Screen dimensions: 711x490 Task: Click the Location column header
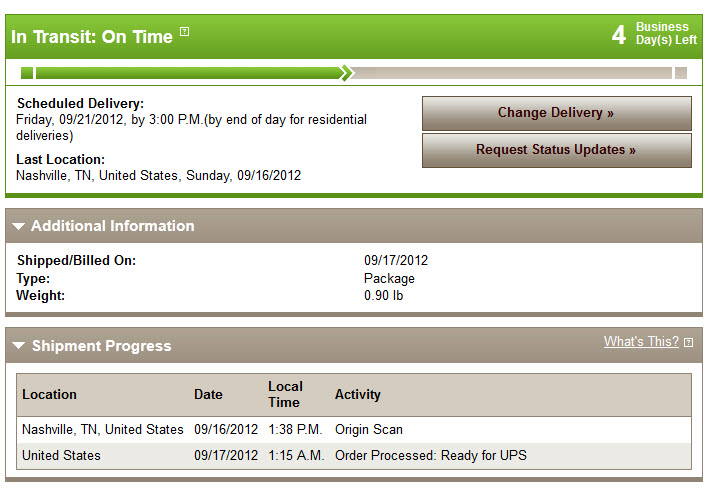(49, 394)
